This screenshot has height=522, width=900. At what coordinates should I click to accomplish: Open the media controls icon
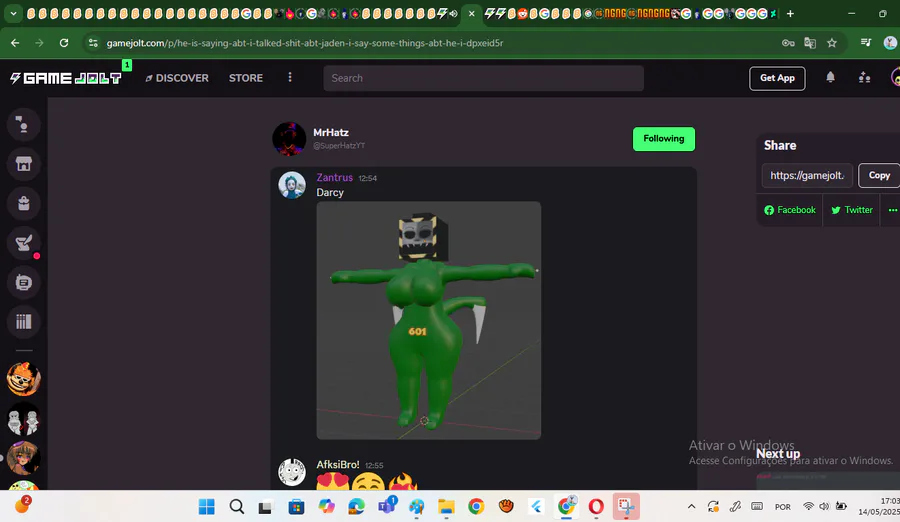pos(866,42)
